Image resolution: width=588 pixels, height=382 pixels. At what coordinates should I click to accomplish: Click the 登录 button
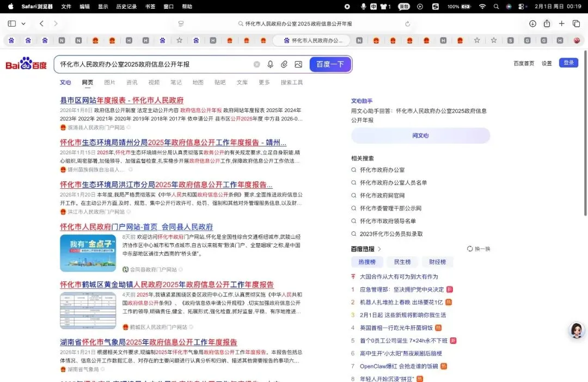coord(568,63)
